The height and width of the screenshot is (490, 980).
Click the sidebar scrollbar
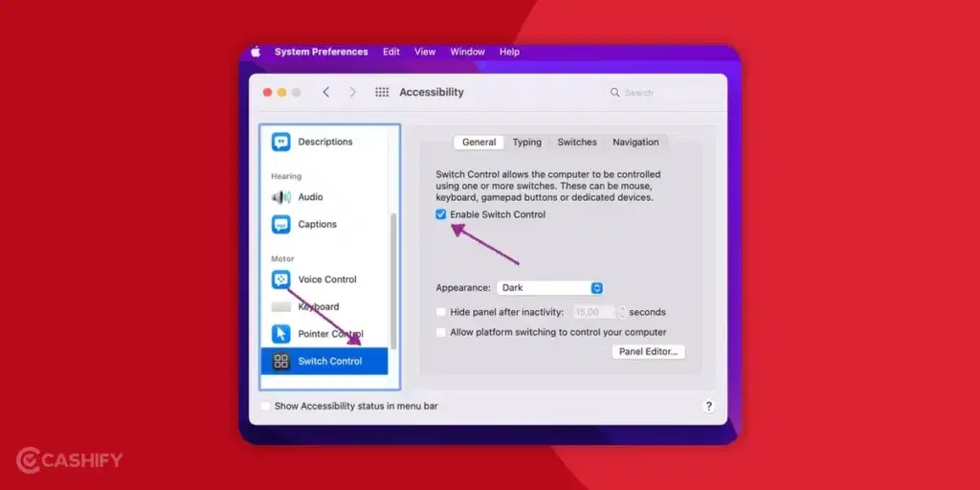(393, 281)
